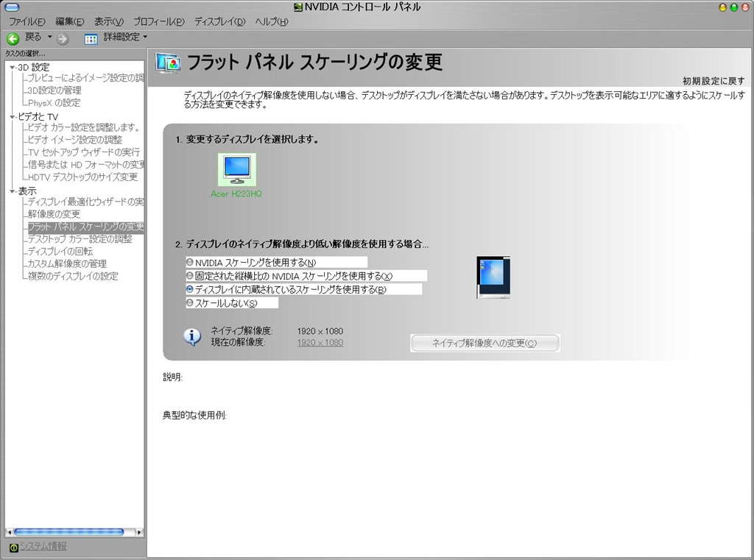Click the task tree horizontal scrollbar thumb
Screen dimensions: 754x560
click(68, 532)
